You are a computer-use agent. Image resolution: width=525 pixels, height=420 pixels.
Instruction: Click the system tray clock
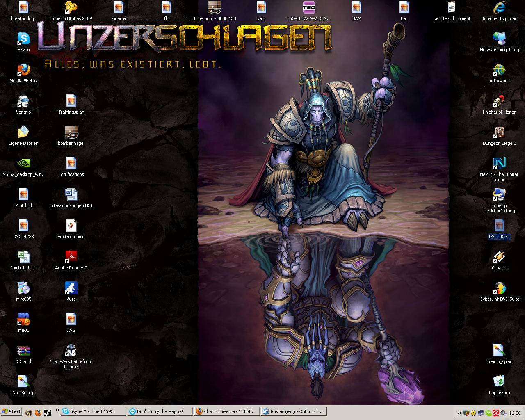[514, 413]
